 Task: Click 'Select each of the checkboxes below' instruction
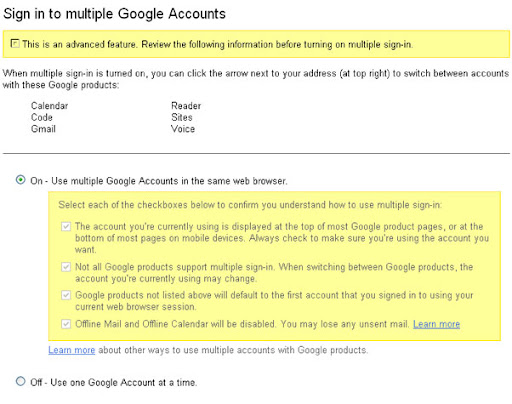click(x=250, y=205)
